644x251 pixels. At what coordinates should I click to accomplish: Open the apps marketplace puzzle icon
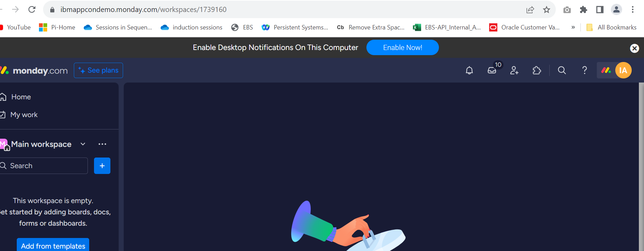(537, 71)
